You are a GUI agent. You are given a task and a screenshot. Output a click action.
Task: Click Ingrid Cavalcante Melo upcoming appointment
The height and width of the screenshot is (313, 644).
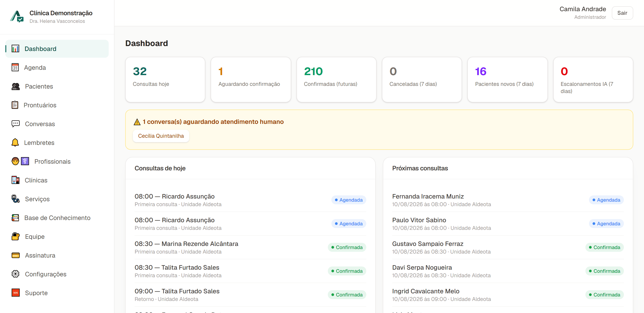click(x=508, y=295)
